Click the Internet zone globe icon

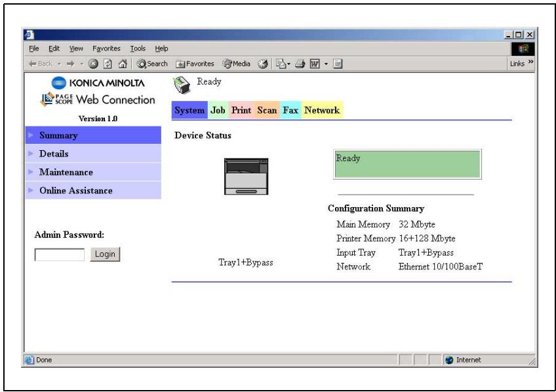click(449, 360)
